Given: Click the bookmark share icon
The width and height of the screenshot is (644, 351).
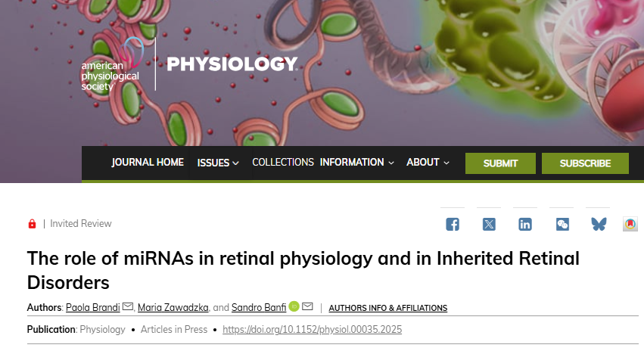Looking at the screenshot, I should [x=630, y=224].
